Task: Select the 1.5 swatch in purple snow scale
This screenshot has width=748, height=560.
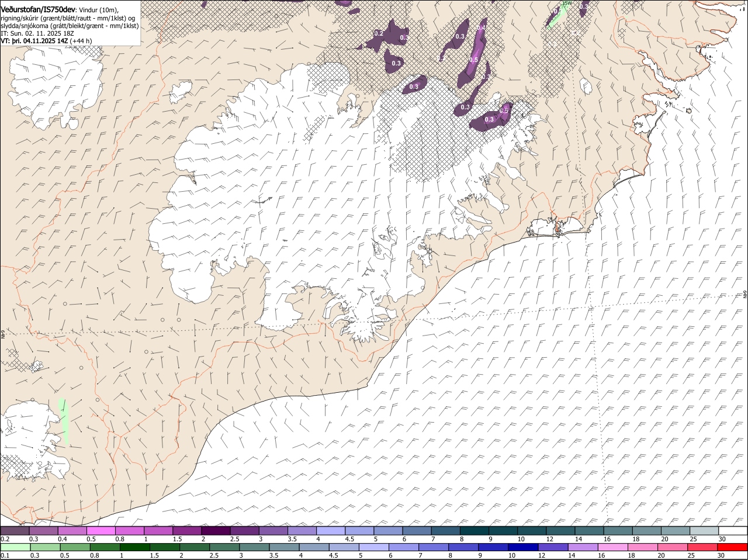Action: pos(187,531)
